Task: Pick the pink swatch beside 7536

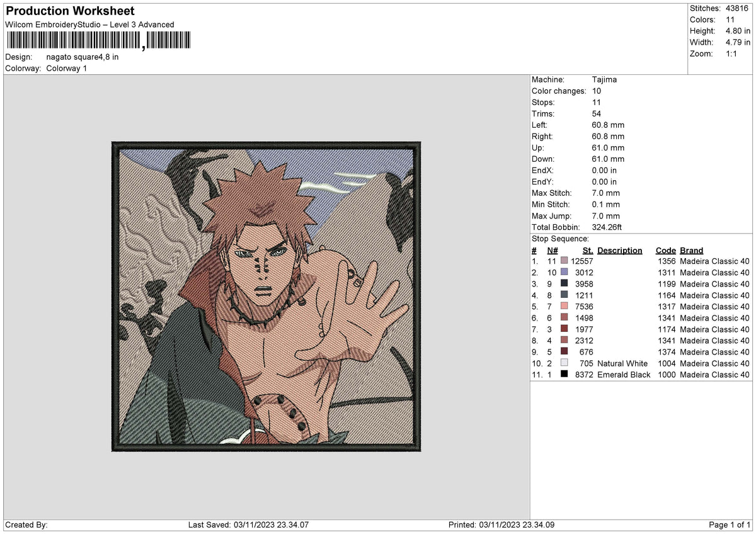Action: pos(564,306)
